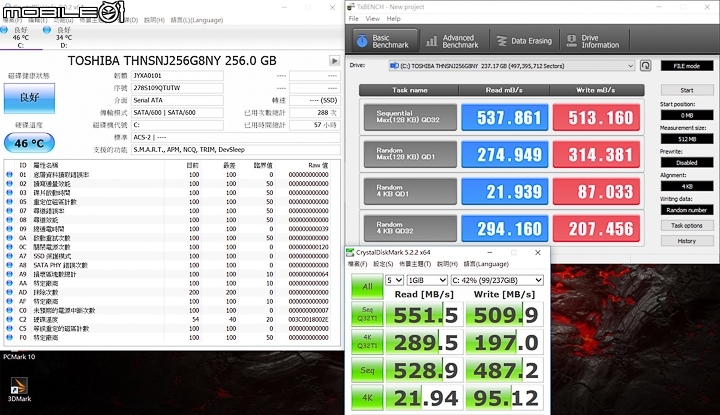This screenshot has width=720, height=415.
Task: Click the PCMark 10 desktop label
Action: (x=19, y=357)
